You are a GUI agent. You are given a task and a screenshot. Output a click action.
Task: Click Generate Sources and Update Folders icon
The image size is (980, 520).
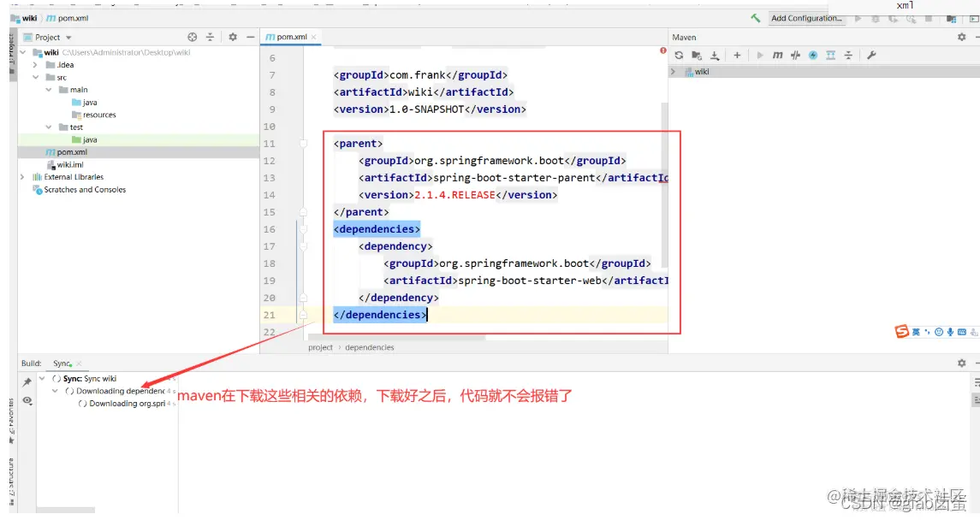click(x=697, y=55)
